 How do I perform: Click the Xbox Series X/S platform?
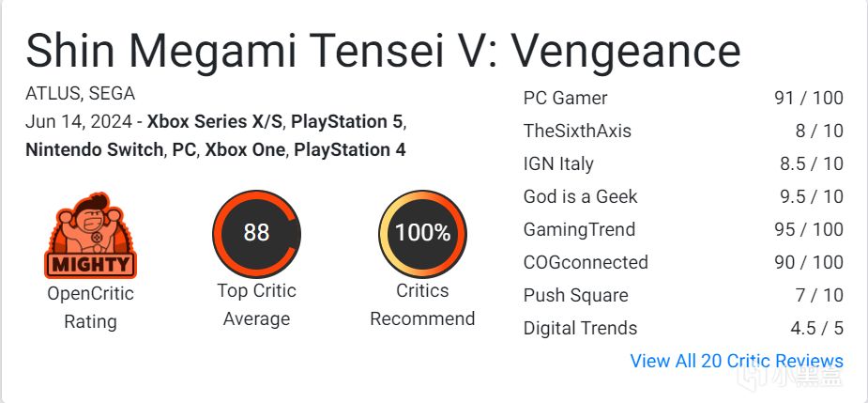pyautogui.click(x=214, y=121)
